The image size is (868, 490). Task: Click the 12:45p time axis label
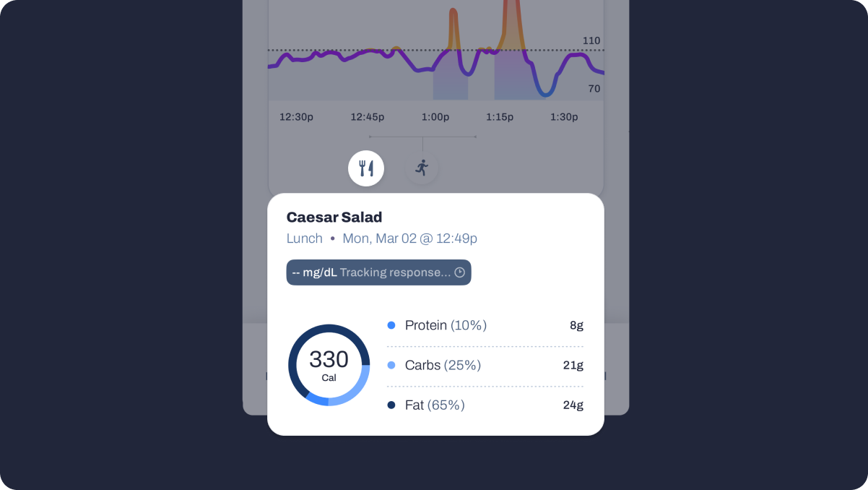pos(368,117)
